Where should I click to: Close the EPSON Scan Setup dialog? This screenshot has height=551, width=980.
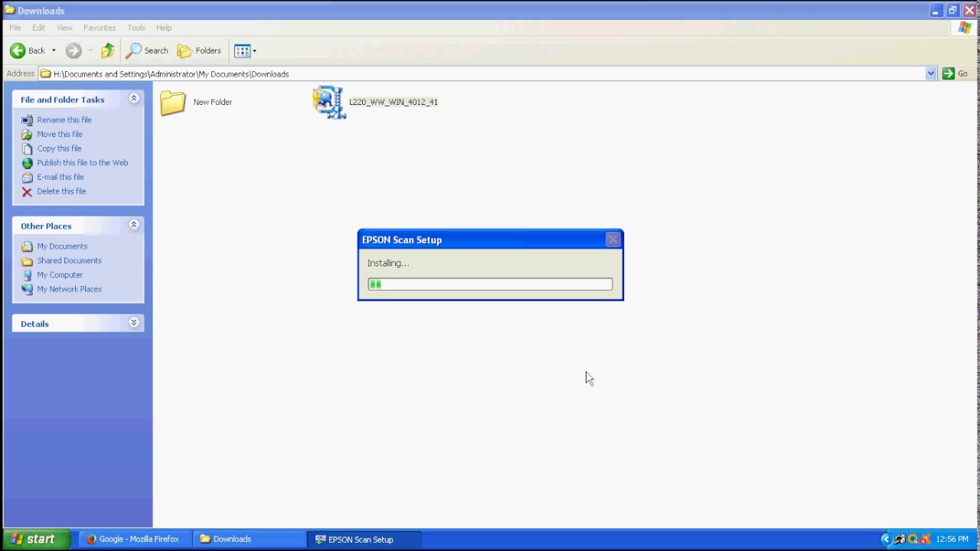(x=612, y=240)
